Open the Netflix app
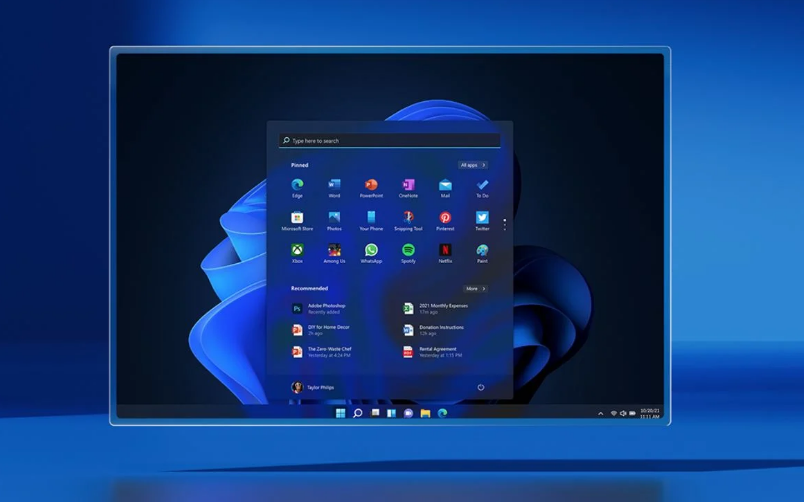This screenshot has width=804, height=502. [445, 253]
